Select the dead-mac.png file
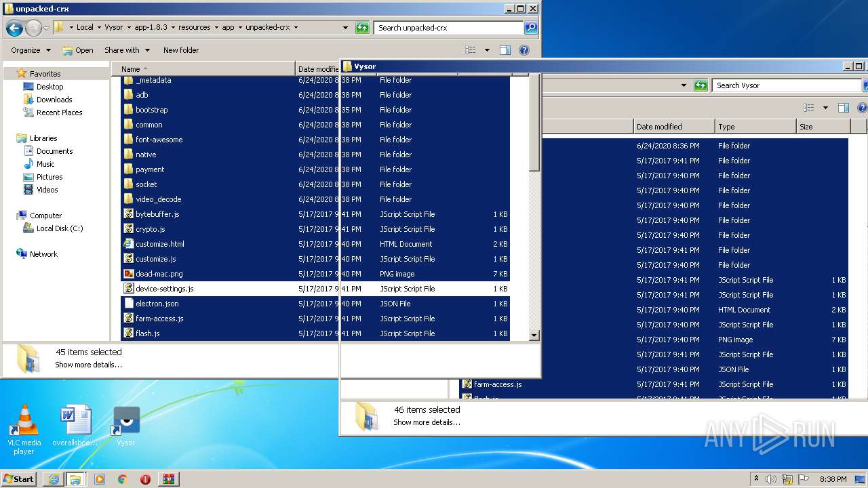868x488 pixels. (315, 274)
